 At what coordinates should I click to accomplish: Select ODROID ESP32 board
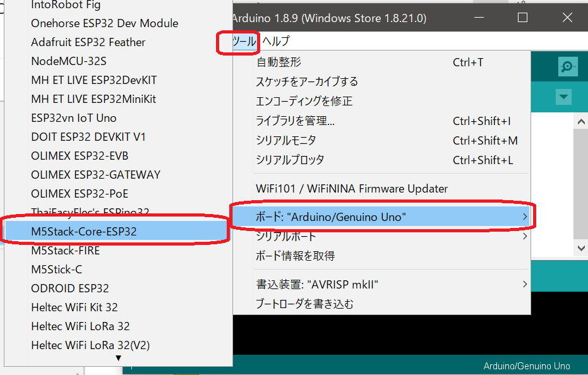[118, 289]
